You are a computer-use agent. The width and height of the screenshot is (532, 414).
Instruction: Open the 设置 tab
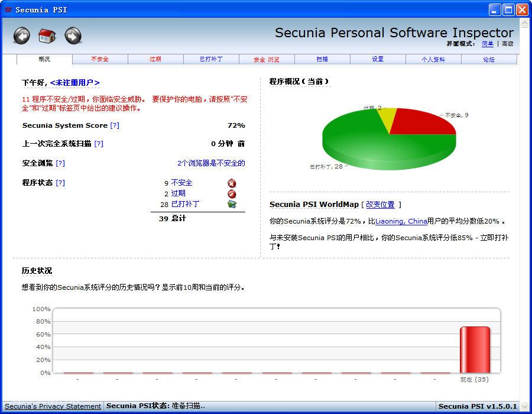pyautogui.click(x=378, y=59)
